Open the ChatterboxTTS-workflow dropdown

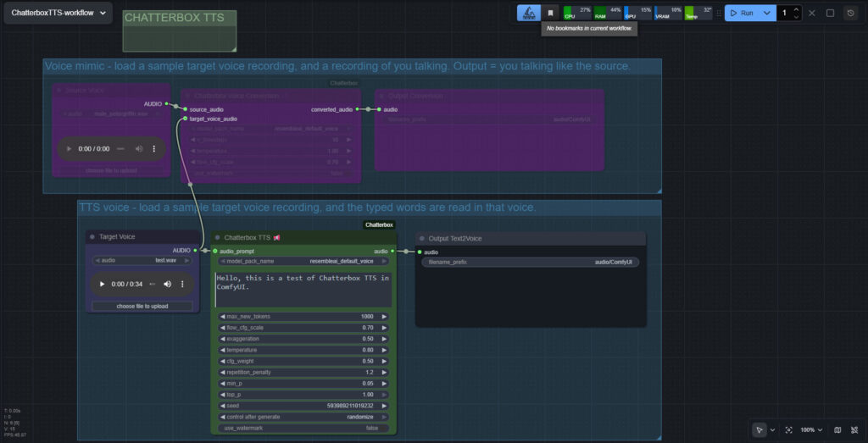click(x=58, y=13)
